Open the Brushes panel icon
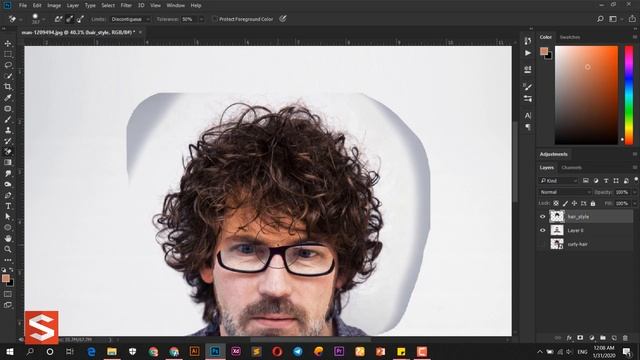 click(x=528, y=87)
